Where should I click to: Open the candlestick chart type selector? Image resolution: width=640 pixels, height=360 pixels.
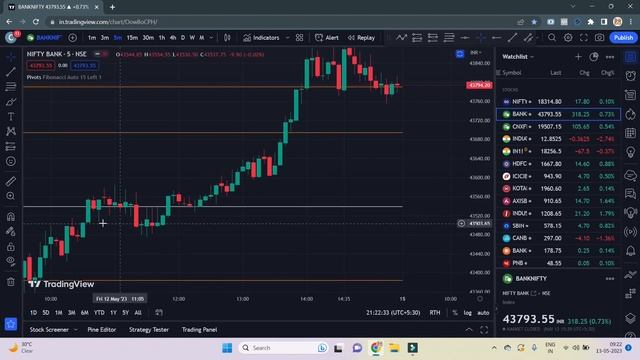click(x=227, y=38)
